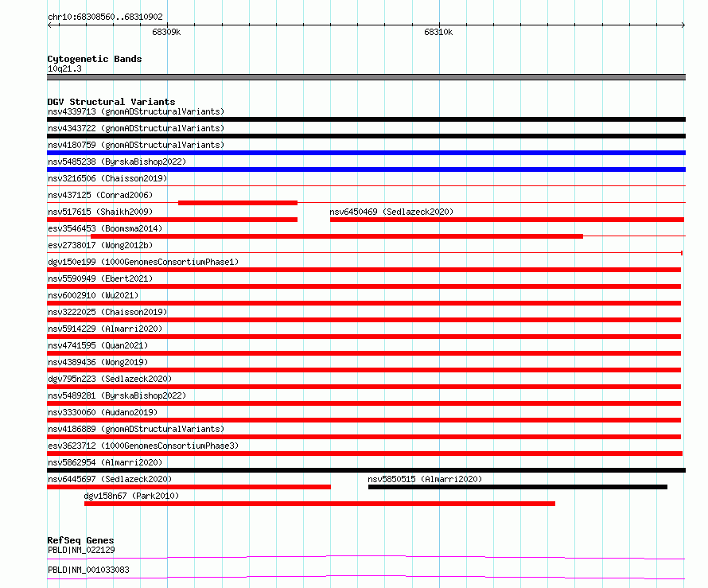Open the Cytogenetic Bands track heading
708x588 pixels.
point(95,59)
